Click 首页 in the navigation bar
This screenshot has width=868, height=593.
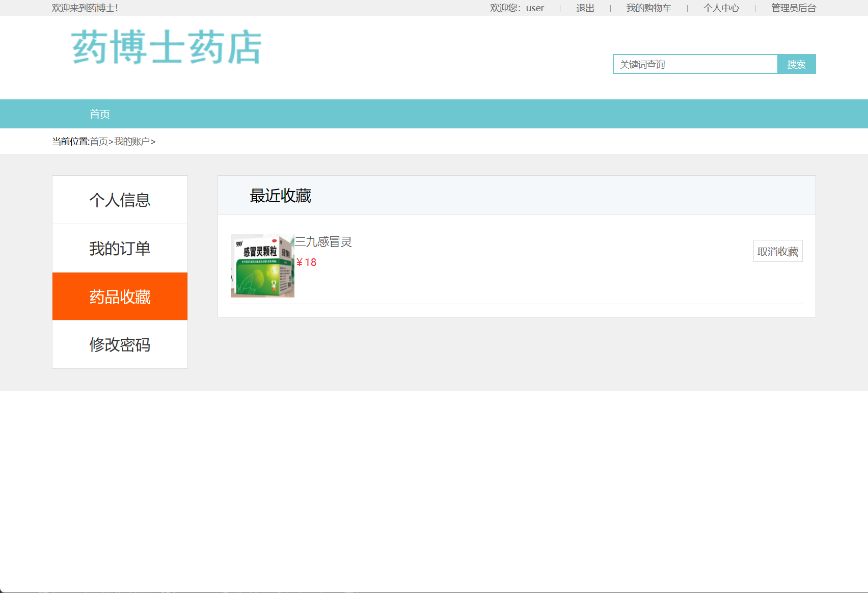click(100, 114)
